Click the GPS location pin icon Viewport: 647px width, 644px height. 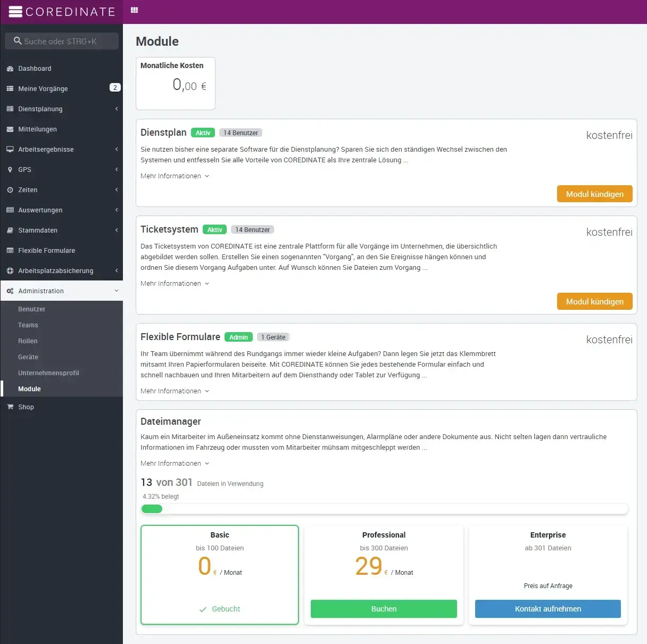tap(10, 170)
